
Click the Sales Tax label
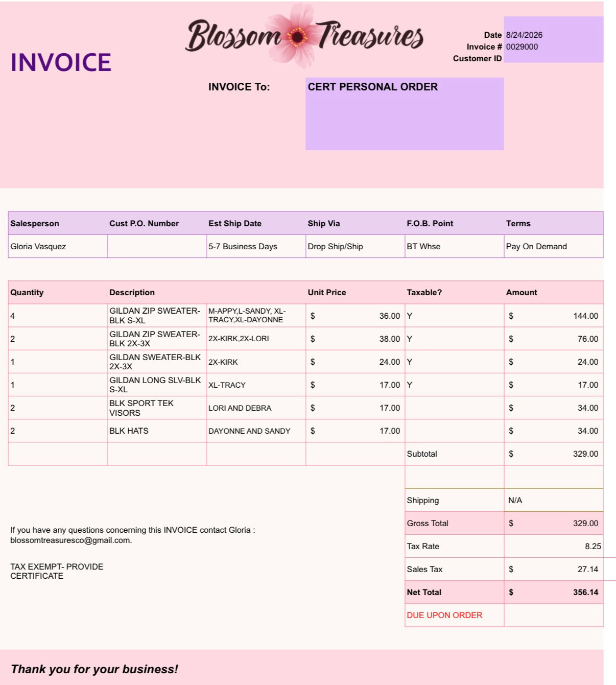(424, 569)
